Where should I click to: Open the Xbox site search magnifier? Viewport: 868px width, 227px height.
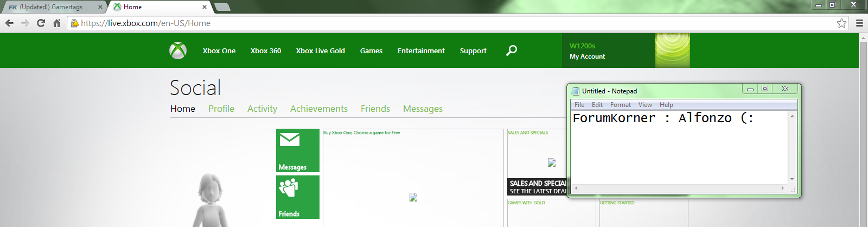click(x=512, y=51)
